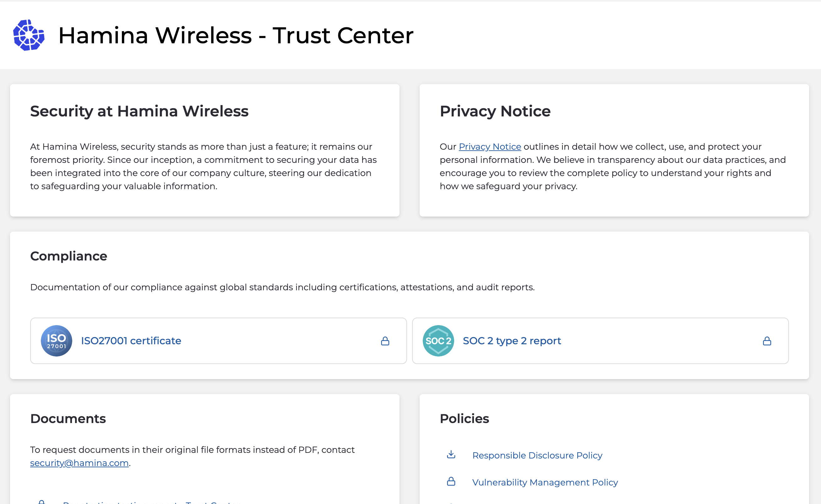
Task: Click the Compliance section heading
Action: pos(68,256)
